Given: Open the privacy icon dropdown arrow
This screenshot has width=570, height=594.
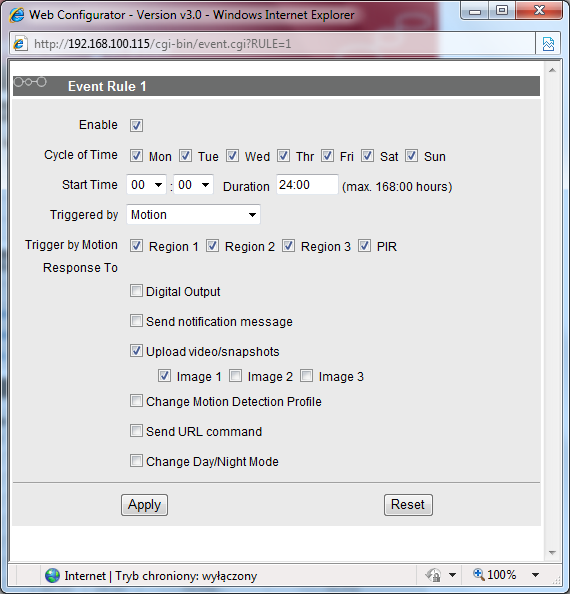Looking at the screenshot, I should 452,575.
